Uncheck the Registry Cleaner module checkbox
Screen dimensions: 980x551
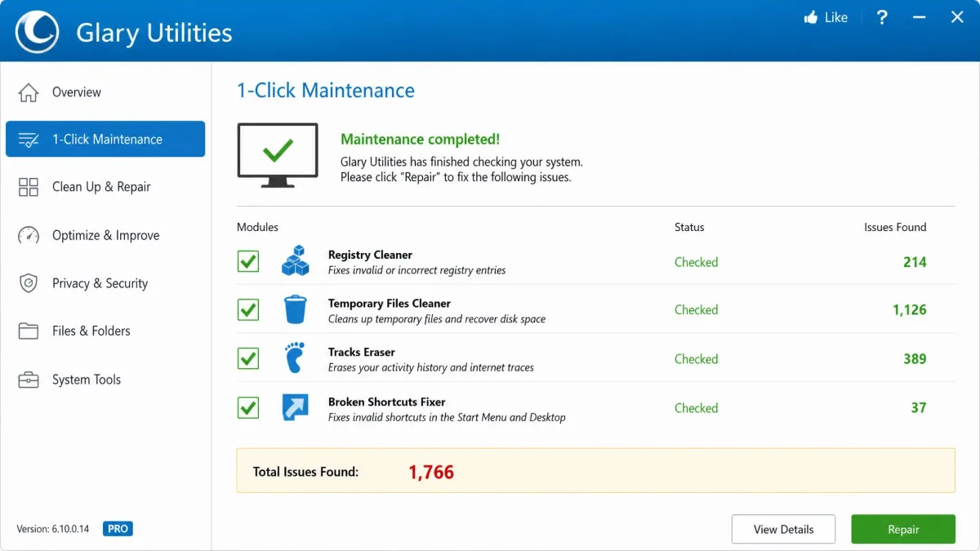(248, 262)
